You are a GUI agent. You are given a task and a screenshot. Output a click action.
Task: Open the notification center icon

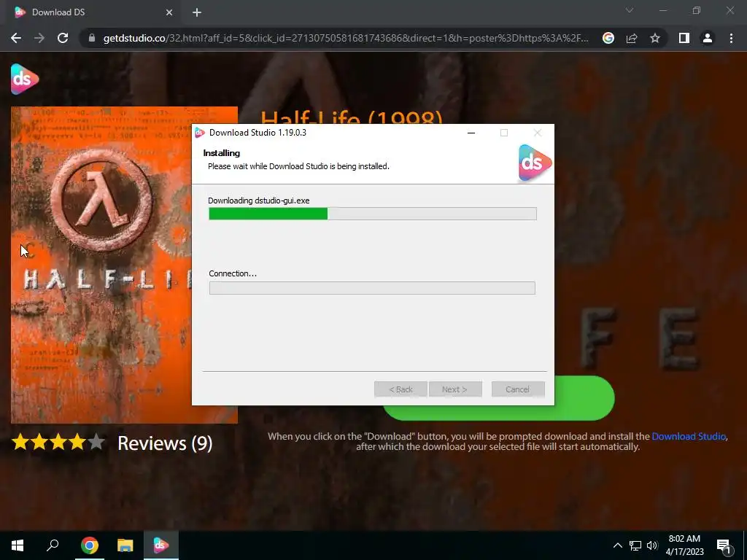pyautogui.click(x=724, y=546)
